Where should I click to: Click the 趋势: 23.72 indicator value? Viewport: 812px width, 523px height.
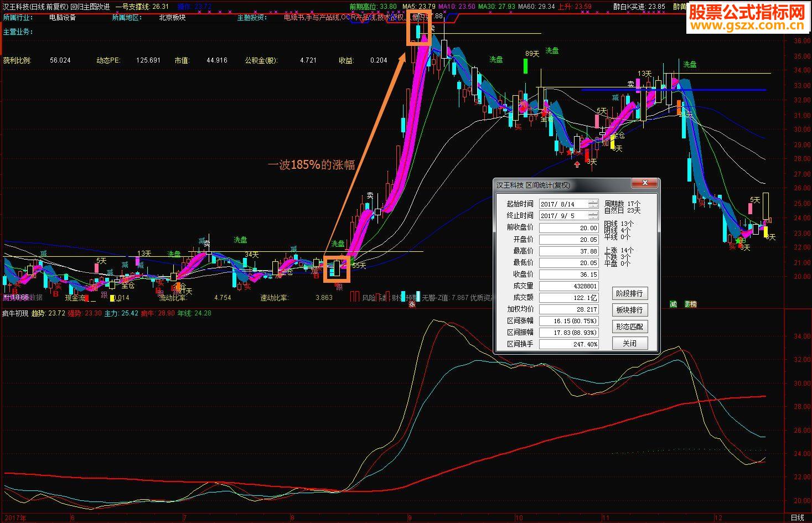49,313
